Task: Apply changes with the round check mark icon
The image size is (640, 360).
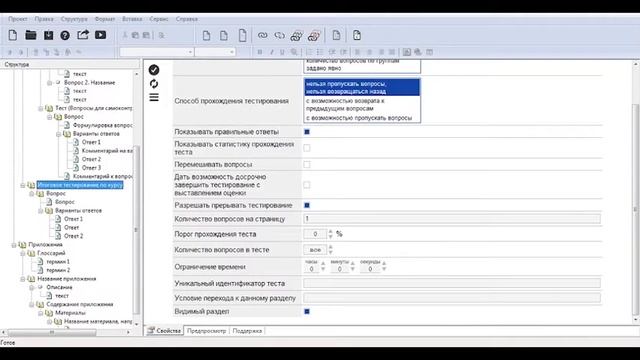Action: (x=154, y=70)
